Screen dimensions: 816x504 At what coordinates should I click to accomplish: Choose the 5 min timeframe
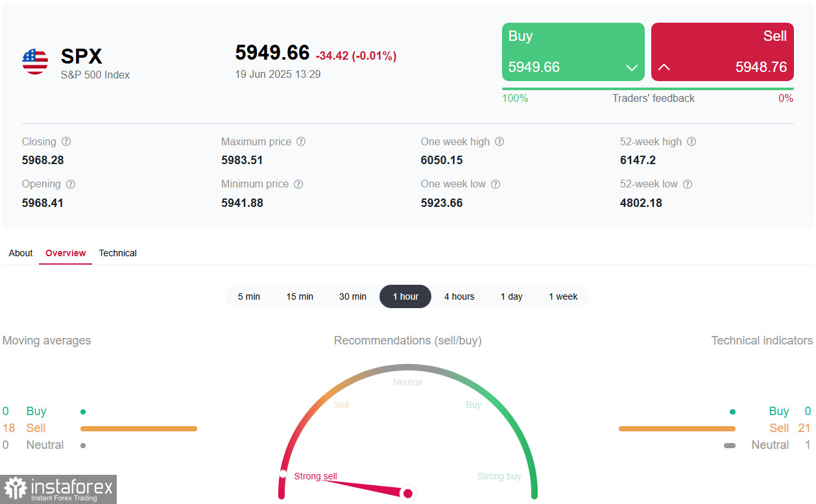point(249,296)
